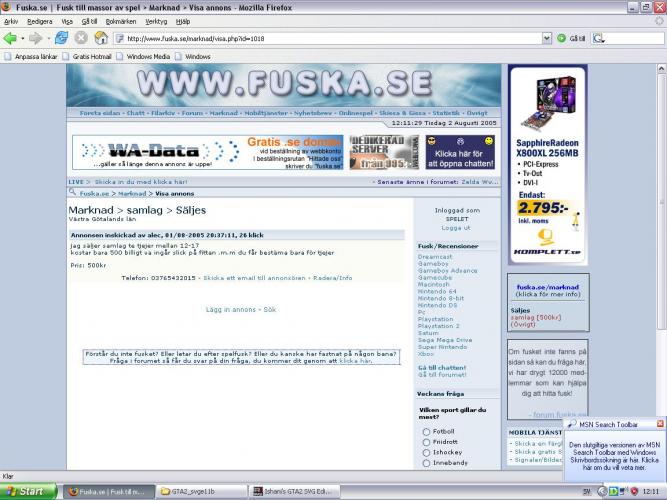Select the Innebandy poll option
This screenshot has height=500, width=667.
tap(426, 463)
